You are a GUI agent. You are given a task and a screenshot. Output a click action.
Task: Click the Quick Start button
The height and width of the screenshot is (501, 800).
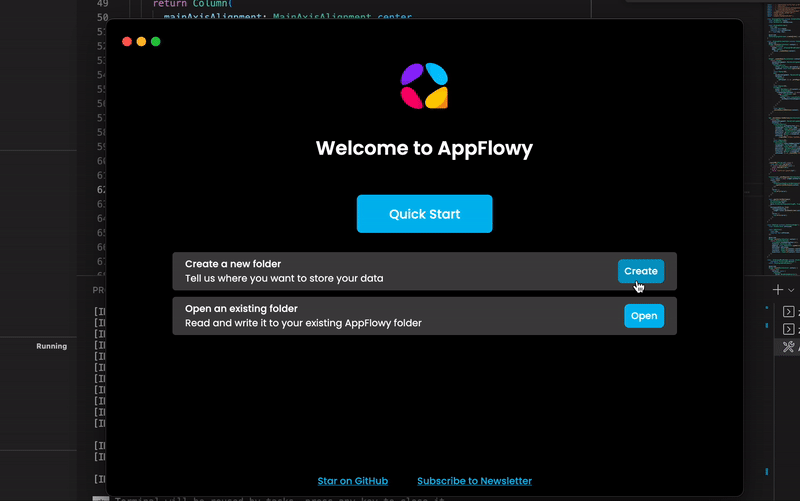(x=424, y=214)
